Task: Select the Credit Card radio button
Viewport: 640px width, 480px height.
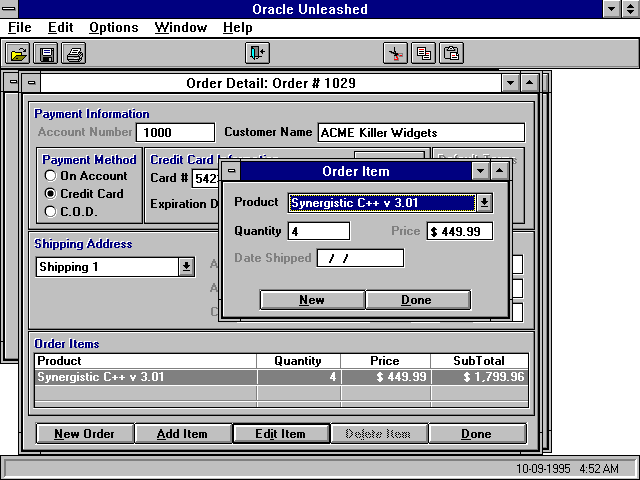Action: click(50, 193)
